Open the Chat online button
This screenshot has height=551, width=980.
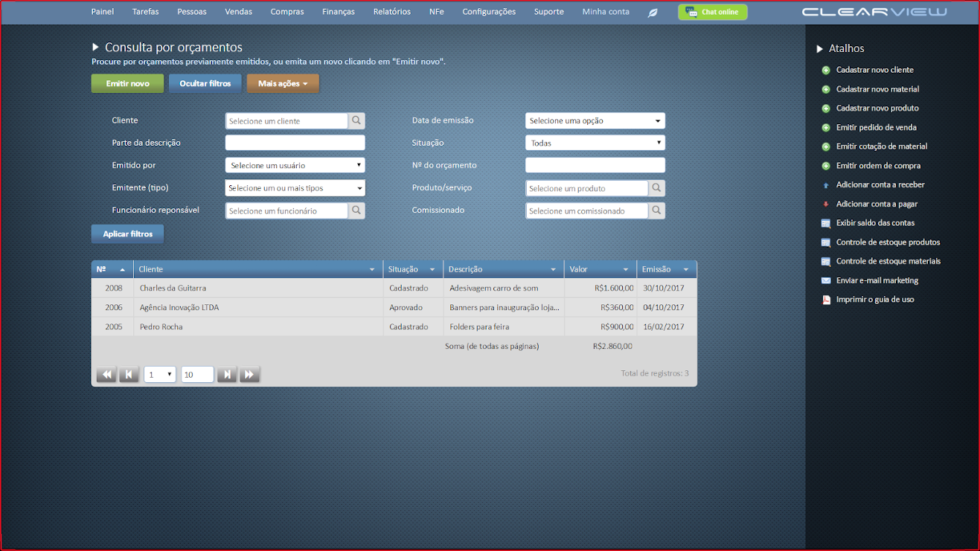[x=712, y=13]
